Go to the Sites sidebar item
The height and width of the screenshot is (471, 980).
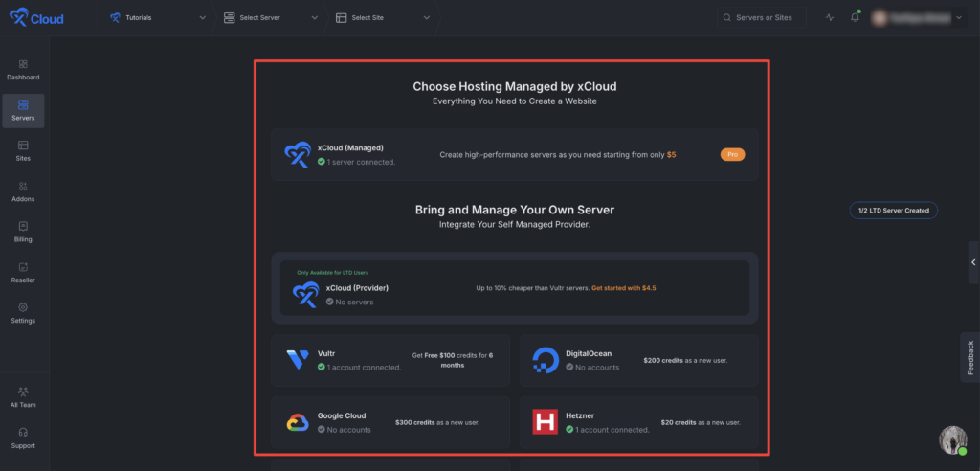point(23,151)
